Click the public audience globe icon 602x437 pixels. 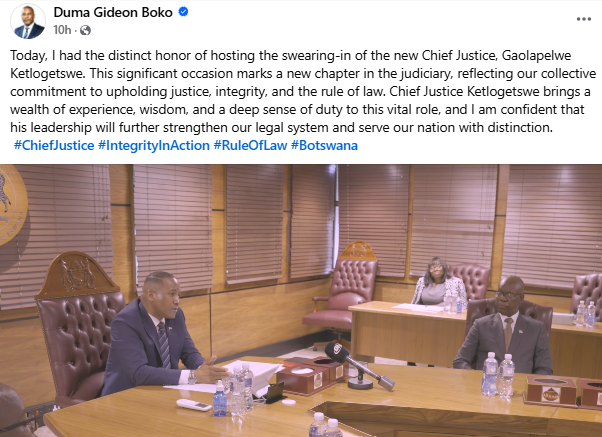point(85,30)
